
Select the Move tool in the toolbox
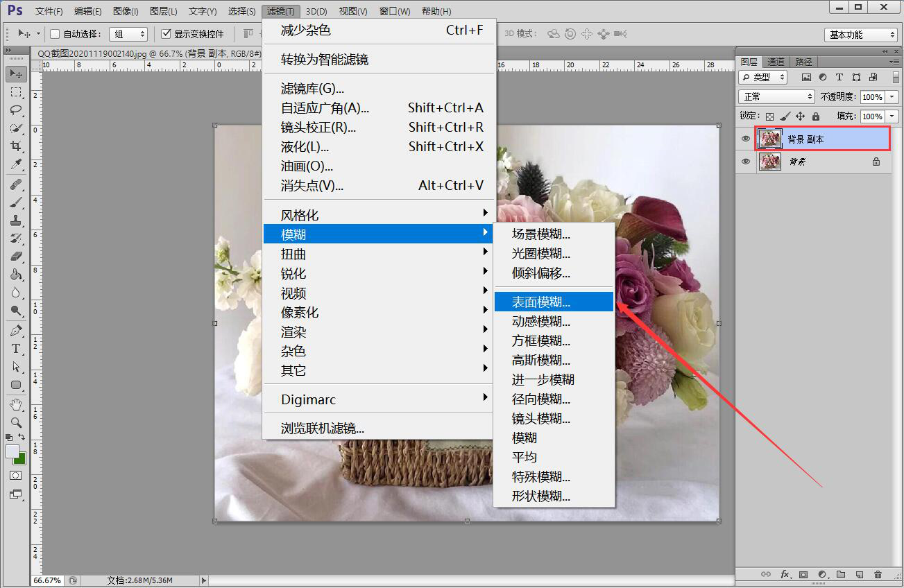coord(16,73)
